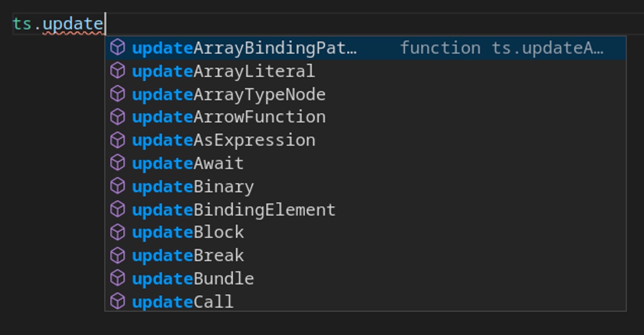Click the ts.update text in the editor

(58, 24)
